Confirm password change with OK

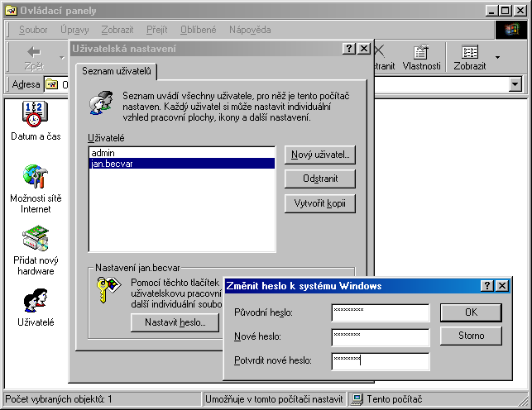pyautogui.click(x=471, y=312)
